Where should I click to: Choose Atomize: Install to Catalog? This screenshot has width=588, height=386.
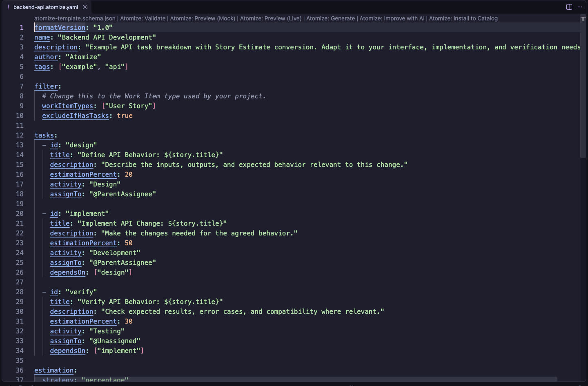click(463, 18)
